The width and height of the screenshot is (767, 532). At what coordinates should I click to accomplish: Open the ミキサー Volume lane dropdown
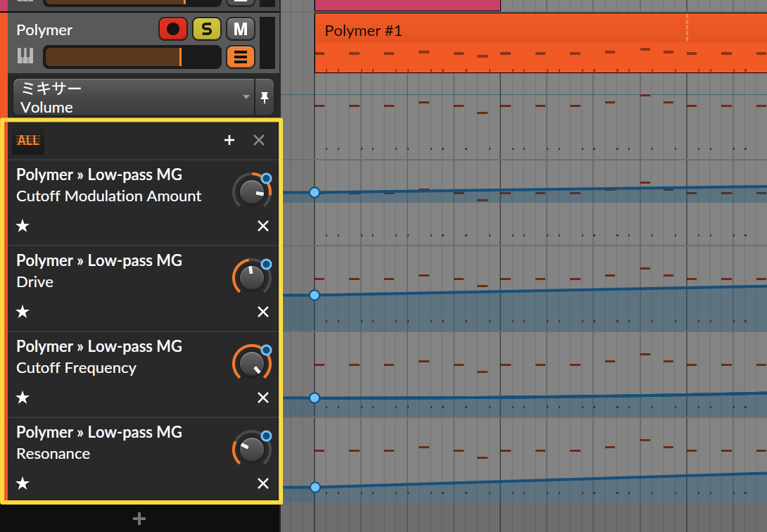point(134,97)
